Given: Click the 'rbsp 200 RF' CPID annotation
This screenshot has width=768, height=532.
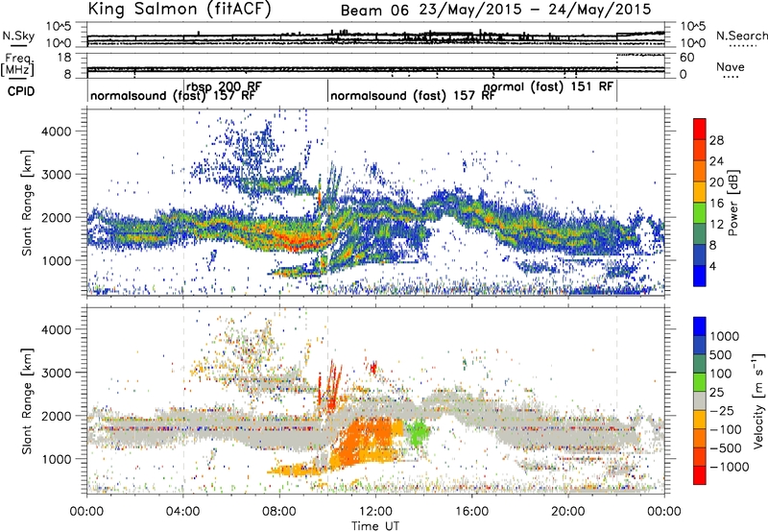Looking at the screenshot, I should tap(224, 86).
